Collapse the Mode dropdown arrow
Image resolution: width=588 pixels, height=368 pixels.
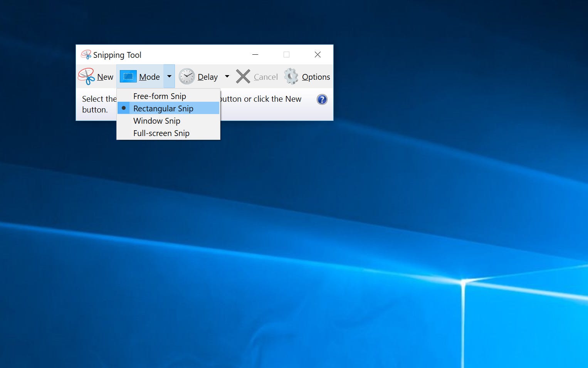click(169, 76)
